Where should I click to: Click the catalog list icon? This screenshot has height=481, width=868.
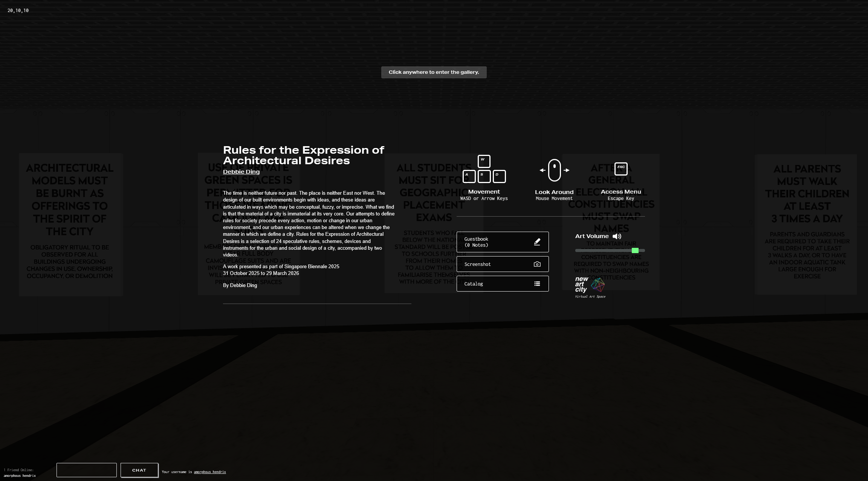537,284
